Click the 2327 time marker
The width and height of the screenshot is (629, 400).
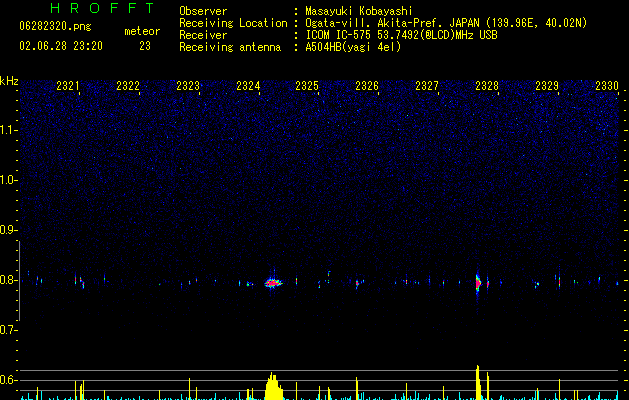tap(427, 85)
